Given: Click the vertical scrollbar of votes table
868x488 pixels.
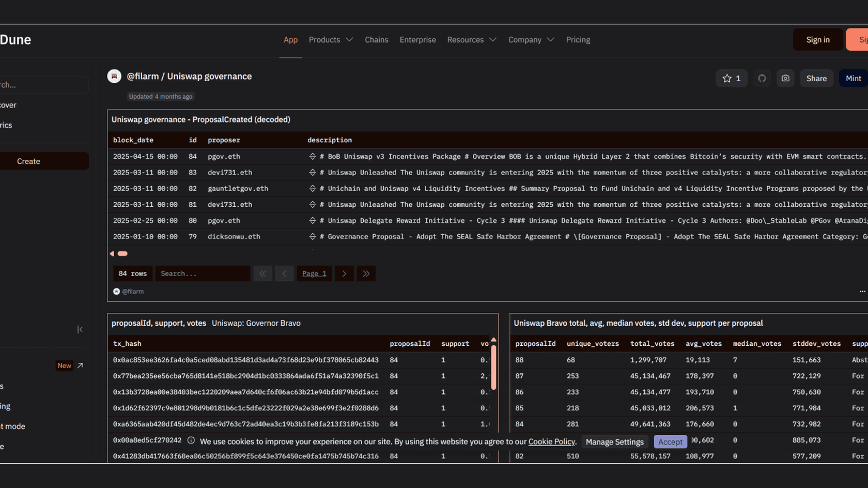Looking at the screenshot, I should pos(493,367).
